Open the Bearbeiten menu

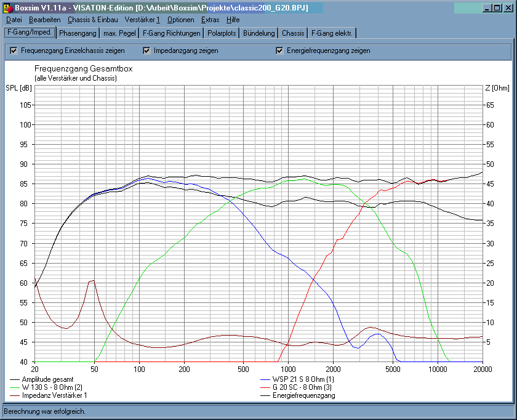pyautogui.click(x=44, y=20)
